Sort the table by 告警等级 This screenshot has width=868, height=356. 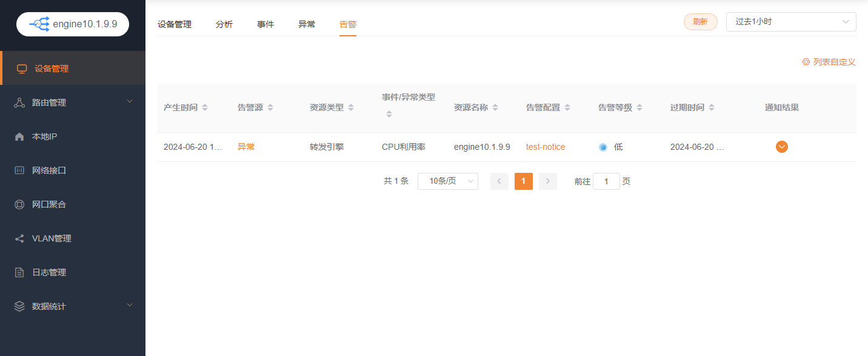639,108
